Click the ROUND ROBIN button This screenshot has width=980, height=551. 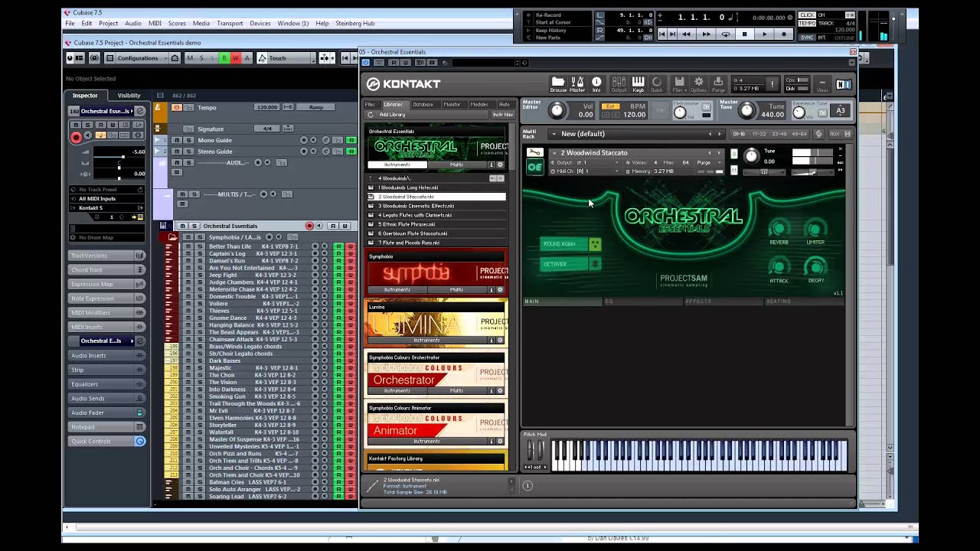(x=571, y=244)
